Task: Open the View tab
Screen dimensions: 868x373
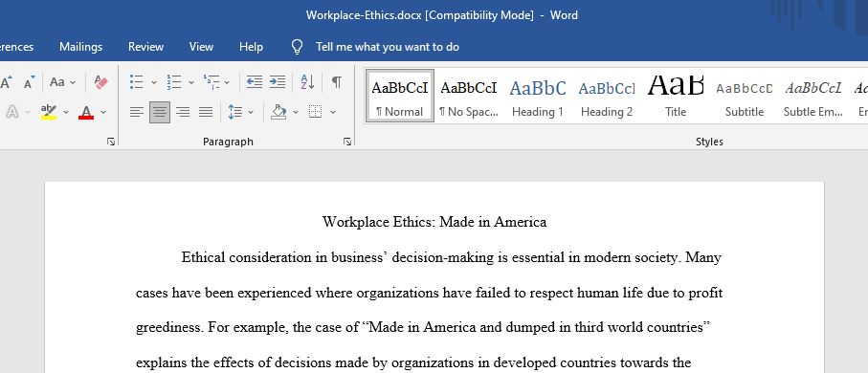Action: click(201, 47)
